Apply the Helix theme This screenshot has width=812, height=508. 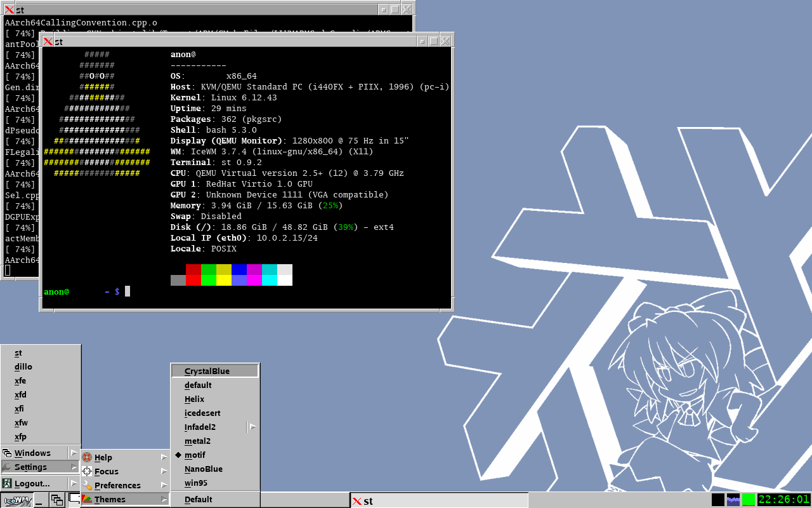click(x=215, y=399)
